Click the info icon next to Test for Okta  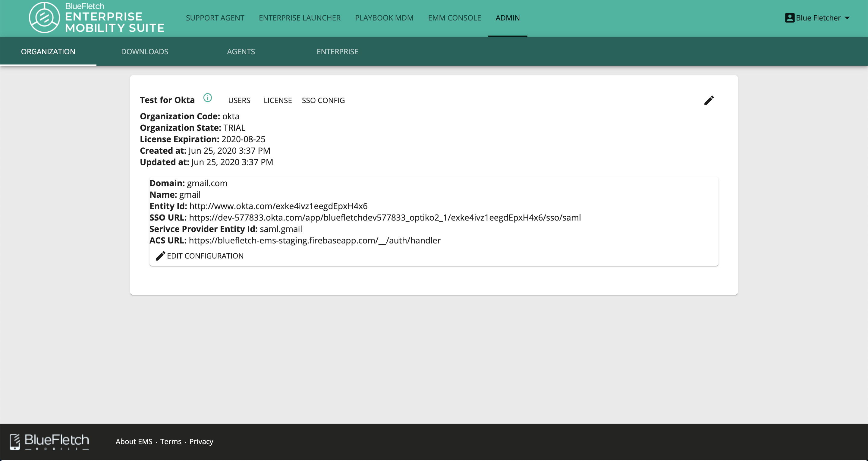point(208,98)
